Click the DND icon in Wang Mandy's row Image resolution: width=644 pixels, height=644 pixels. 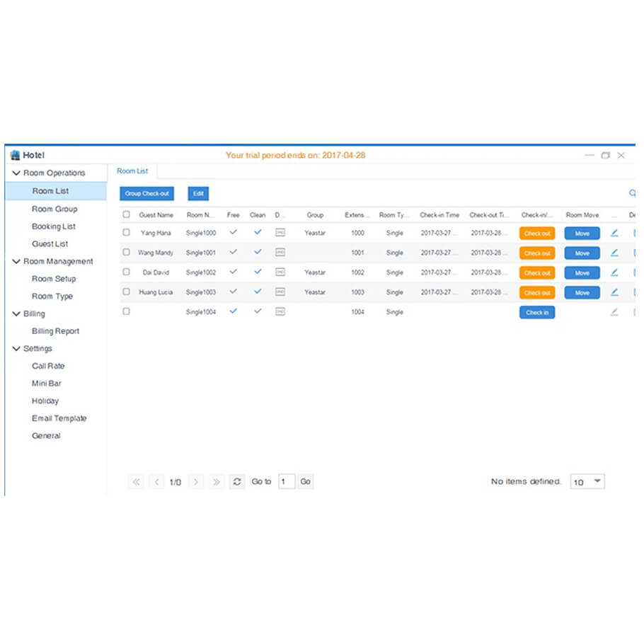pos(280,252)
